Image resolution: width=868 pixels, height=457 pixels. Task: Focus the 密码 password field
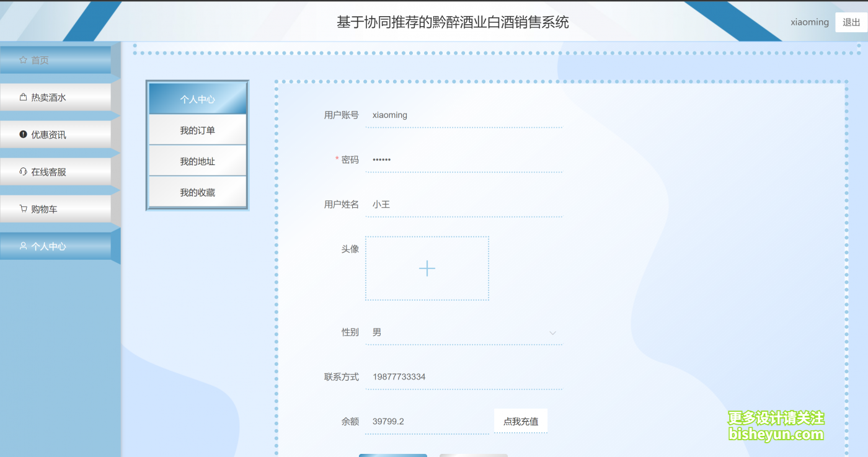pos(464,160)
